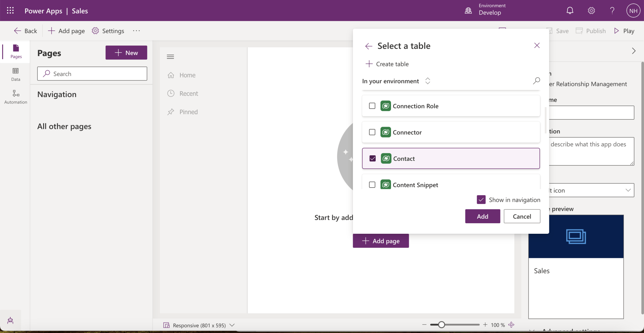Viewport: 644px width, 333px height.
Task: Open the notifications bell
Action: (570, 10)
